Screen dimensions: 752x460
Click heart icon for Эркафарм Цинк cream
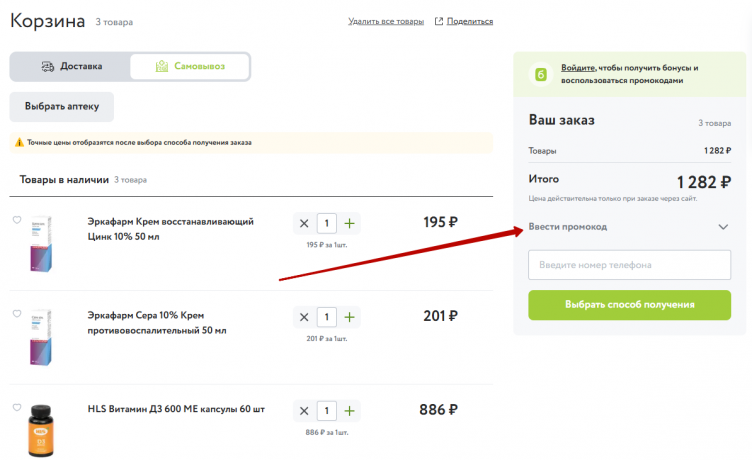point(17,220)
